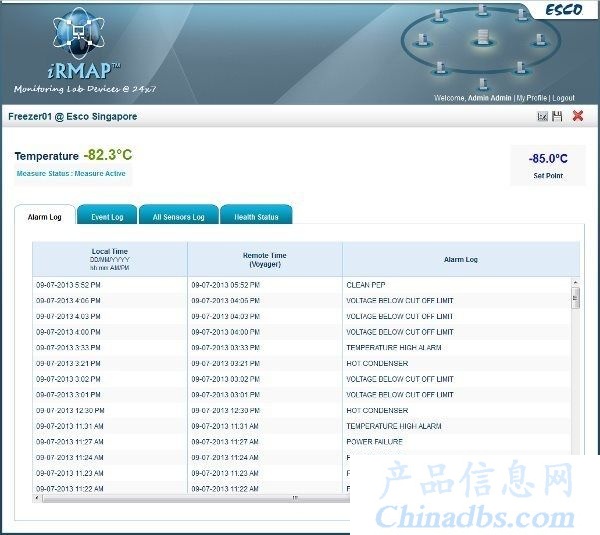The height and width of the screenshot is (535, 600).
Task: Select remote time 09-07-2013 04:06 PM
Action: (225, 301)
